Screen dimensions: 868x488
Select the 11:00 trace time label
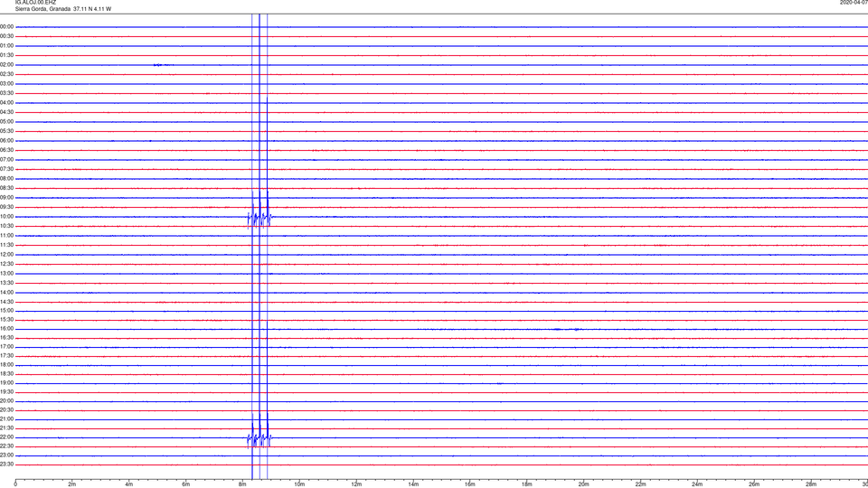tap(6, 236)
